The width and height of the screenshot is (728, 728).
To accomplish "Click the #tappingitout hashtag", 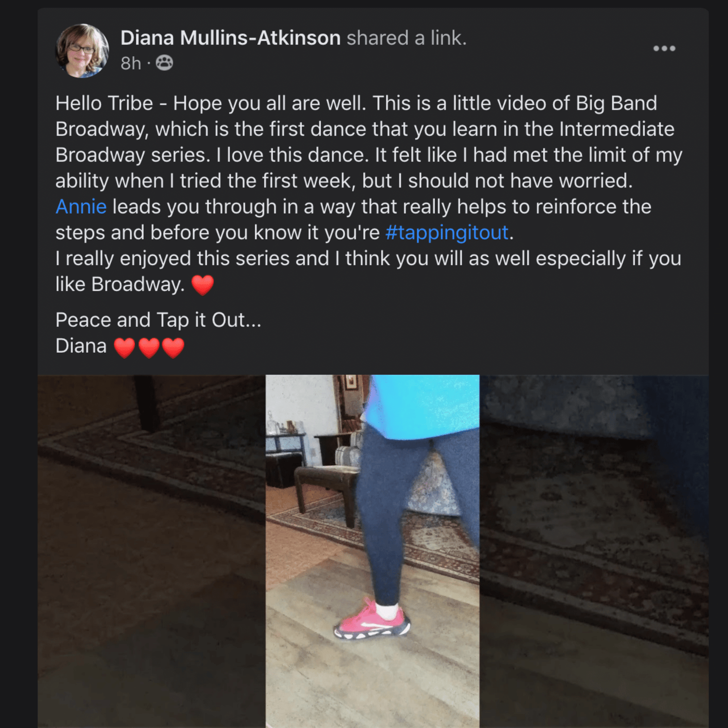I will pos(447,232).
